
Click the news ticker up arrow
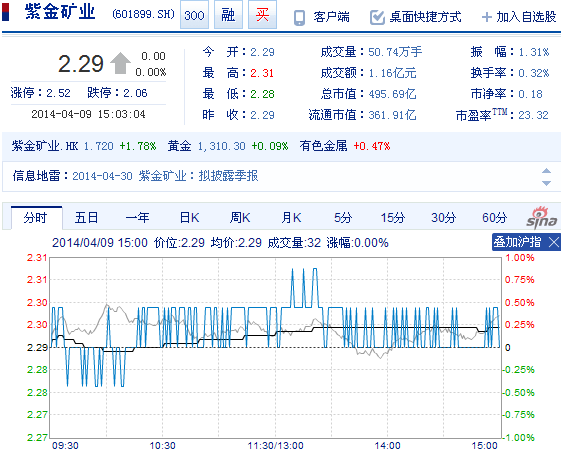[546, 171]
